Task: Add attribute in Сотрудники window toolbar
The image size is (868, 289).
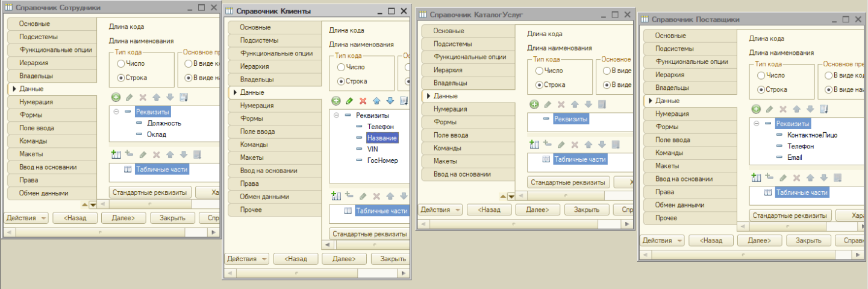Action: tap(116, 97)
